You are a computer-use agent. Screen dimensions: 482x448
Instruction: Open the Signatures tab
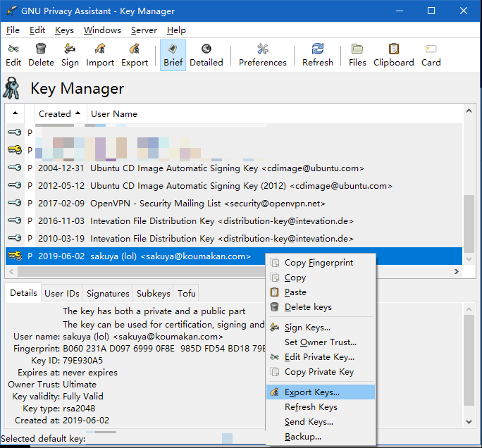[x=108, y=293]
